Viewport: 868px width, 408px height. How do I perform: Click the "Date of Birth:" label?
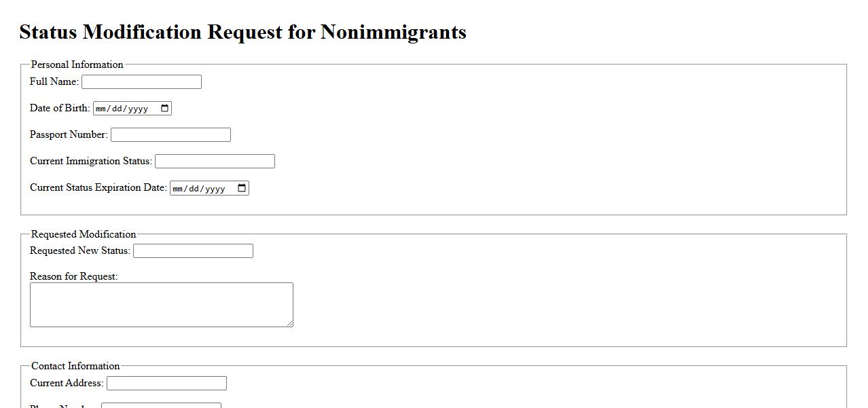60,108
